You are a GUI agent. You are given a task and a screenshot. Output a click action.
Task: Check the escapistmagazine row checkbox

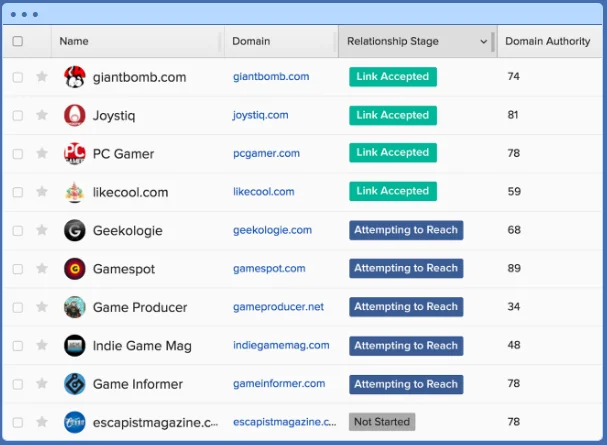pyautogui.click(x=17, y=422)
